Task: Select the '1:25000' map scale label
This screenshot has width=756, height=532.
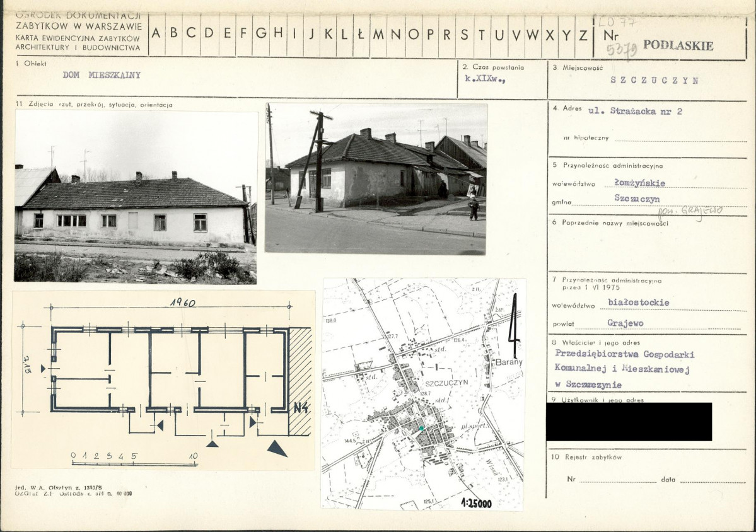Action: click(x=476, y=504)
